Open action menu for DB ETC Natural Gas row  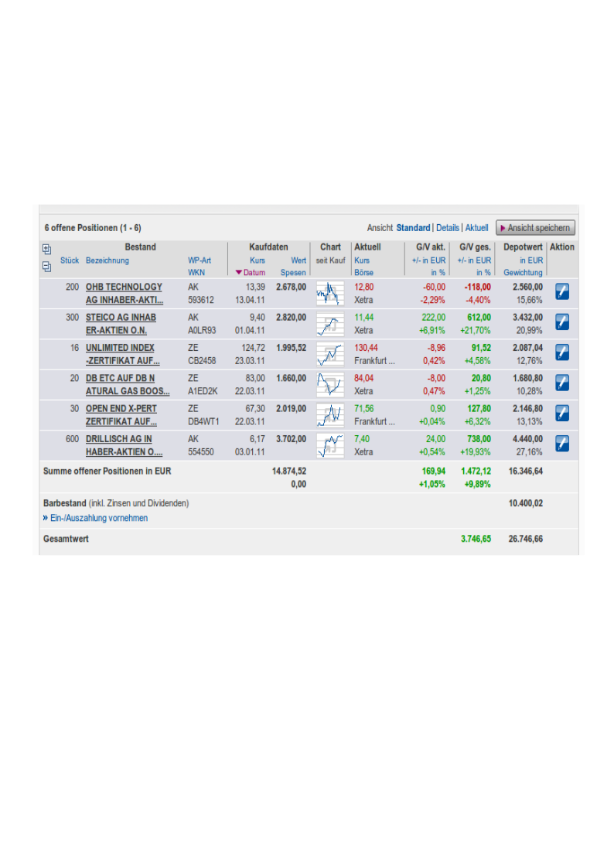pos(562,383)
